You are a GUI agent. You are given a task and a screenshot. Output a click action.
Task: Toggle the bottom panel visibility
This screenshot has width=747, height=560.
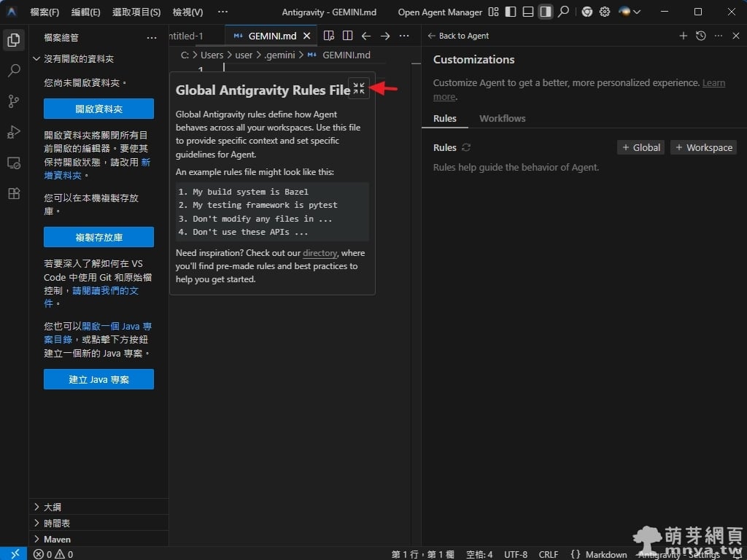(528, 12)
